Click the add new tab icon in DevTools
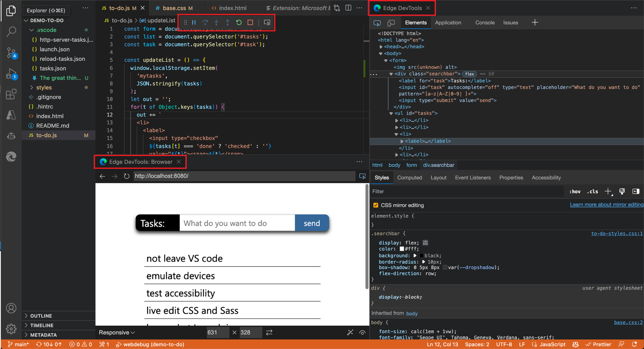The height and width of the screenshot is (349, 644). (535, 22)
